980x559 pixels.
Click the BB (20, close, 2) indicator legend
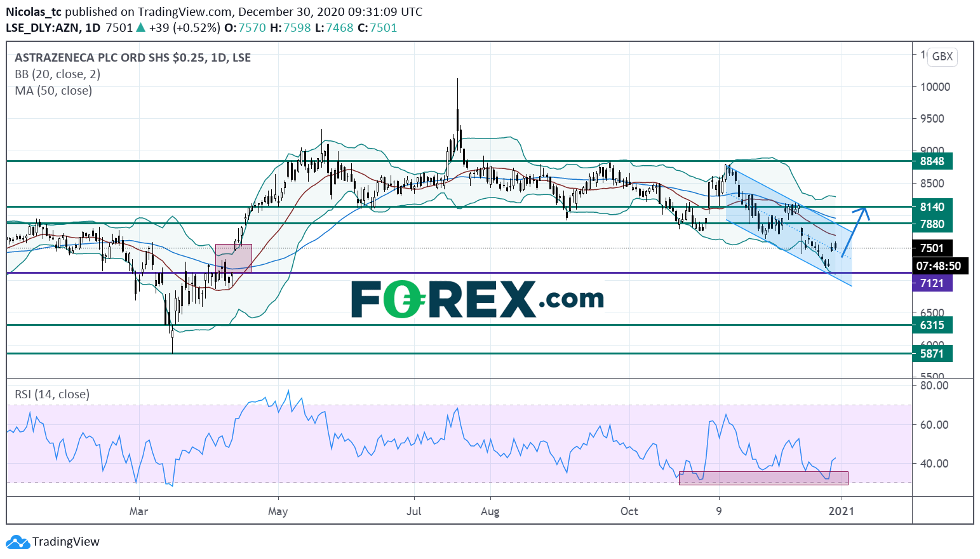tap(57, 74)
